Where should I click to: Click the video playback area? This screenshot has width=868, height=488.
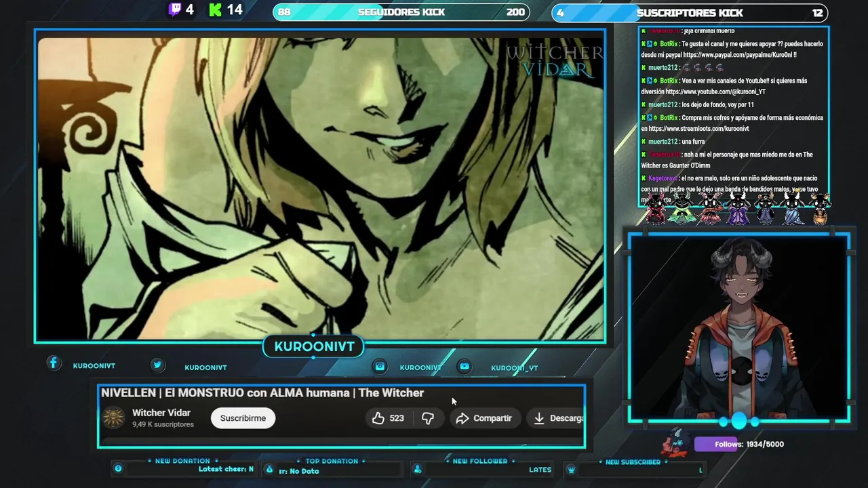pos(320,186)
